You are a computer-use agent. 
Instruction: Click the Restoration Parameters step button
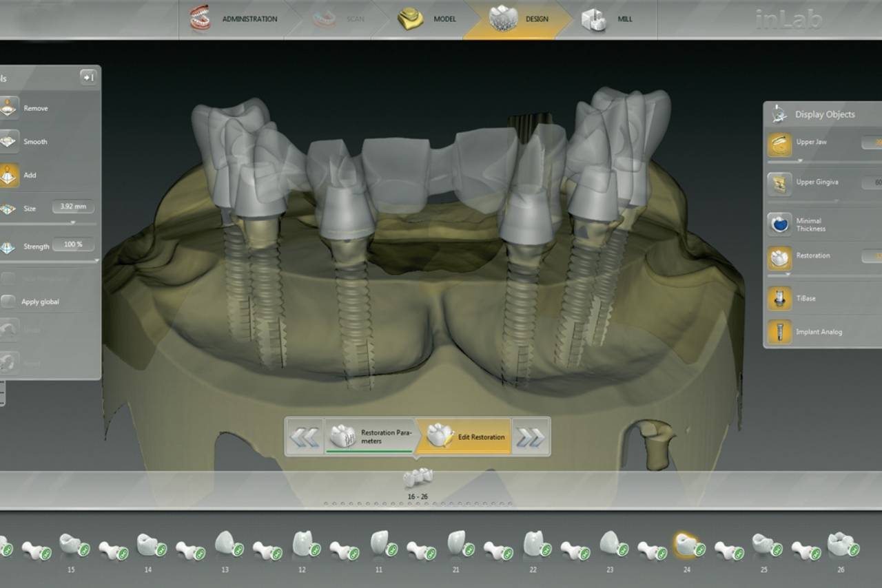click(x=371, y=437)
